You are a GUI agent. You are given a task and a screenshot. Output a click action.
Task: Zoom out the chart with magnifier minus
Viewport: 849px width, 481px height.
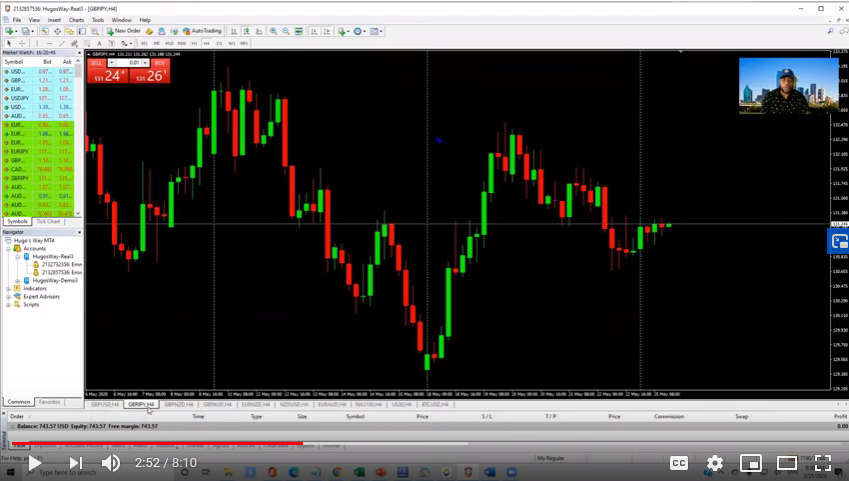coord(286,31)
